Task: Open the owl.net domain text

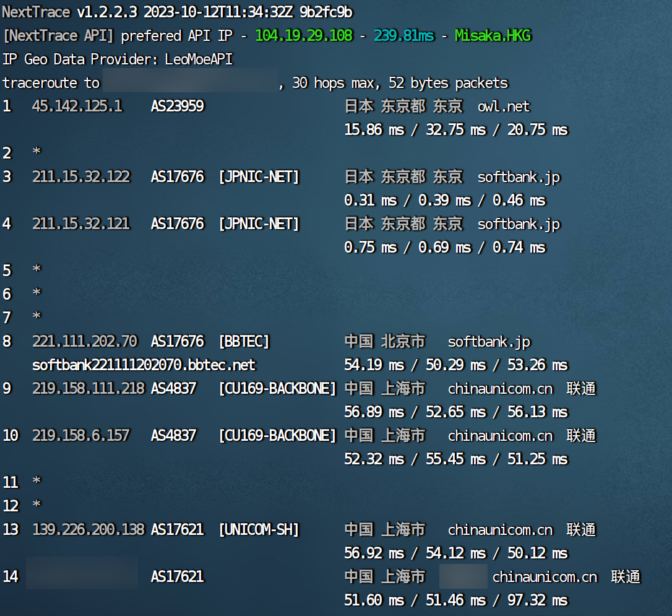Action: pyautogui.click(x=504, y=106)
